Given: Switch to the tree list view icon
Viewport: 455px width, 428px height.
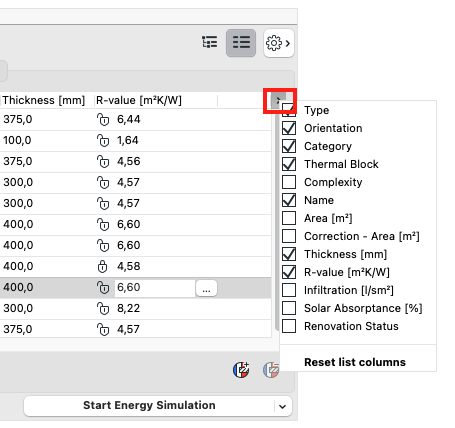Looking at the screenshot, I should click(x=210, y=43).
